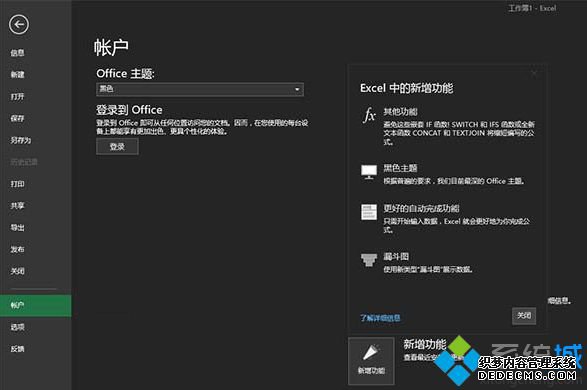Viewport: 587px width, 390px height.
Task: Dismiss the what's new panel via X
Action: tap(534, 73)
